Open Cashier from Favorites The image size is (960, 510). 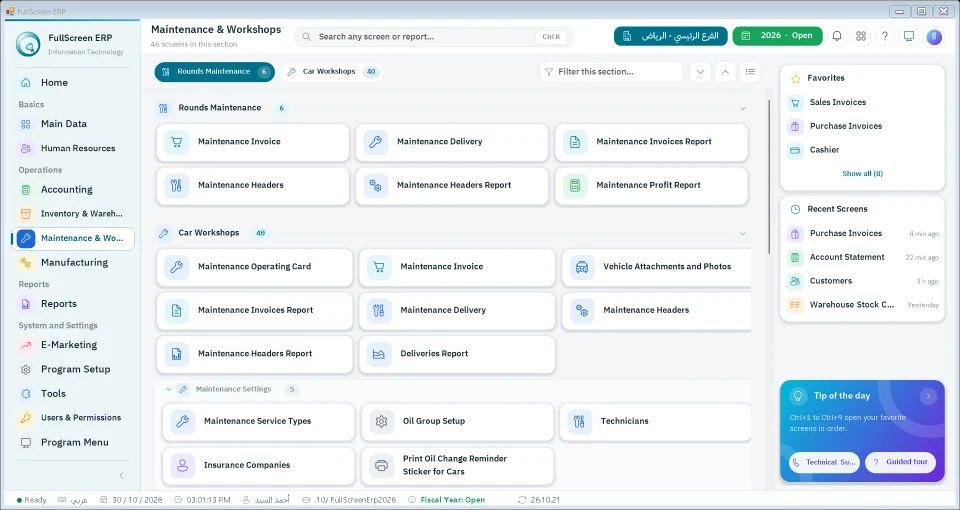[x=862, y=150]
